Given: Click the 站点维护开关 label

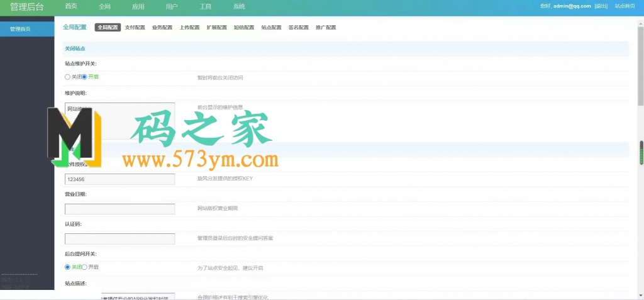Looking at the screenshot, I should point(81,64).
